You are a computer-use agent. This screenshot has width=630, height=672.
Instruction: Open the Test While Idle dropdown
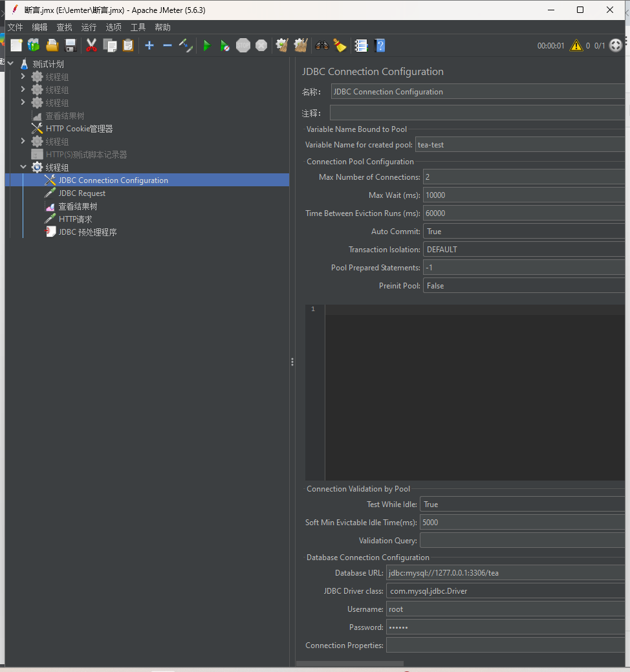[522, 504]
